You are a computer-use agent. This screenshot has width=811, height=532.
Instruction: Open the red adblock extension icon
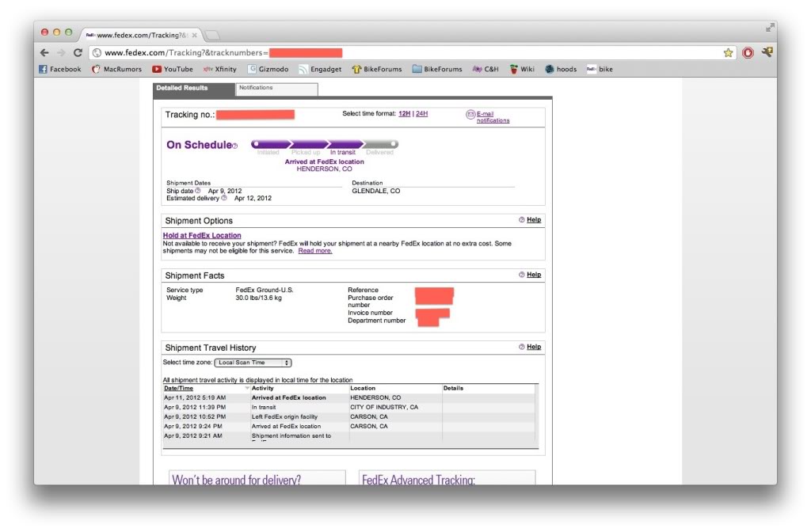click(x=748, y=53)
